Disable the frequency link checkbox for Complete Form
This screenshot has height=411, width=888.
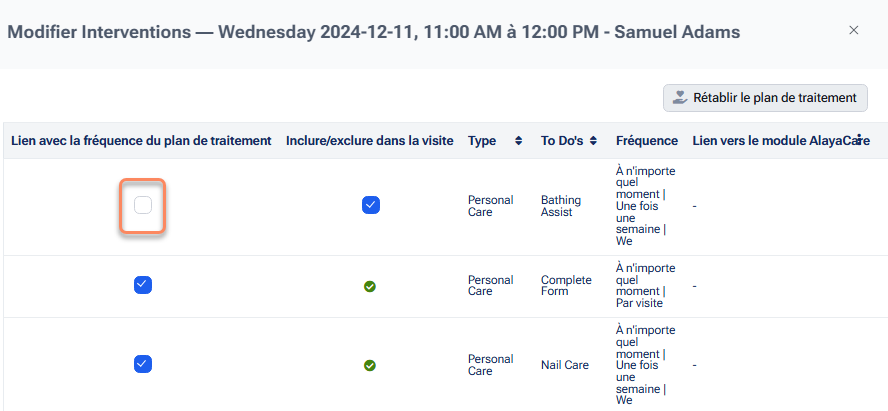point(142,285)
